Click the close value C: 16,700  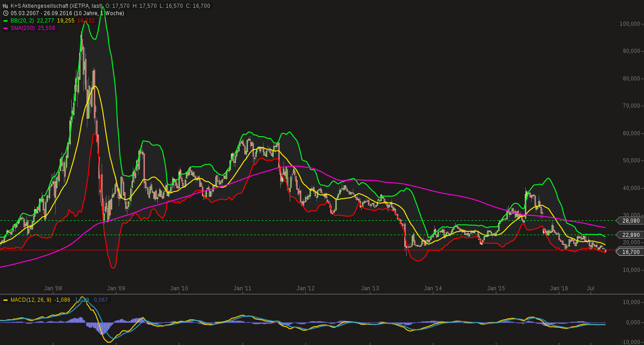(198, 6)
